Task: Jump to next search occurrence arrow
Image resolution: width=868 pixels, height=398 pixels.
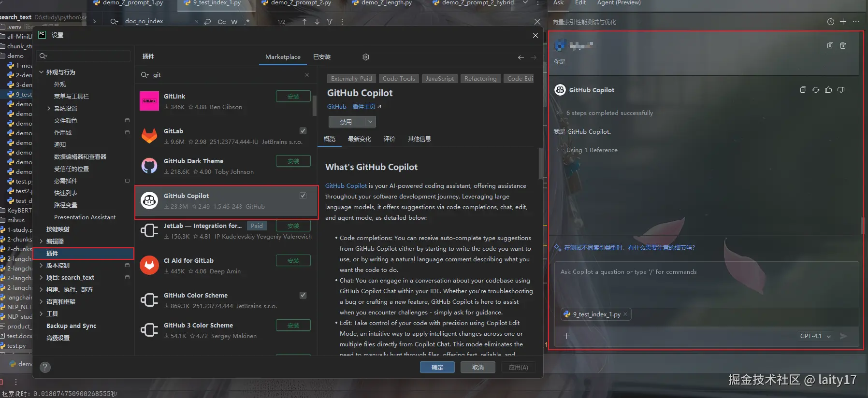Action: click(317, 22)
